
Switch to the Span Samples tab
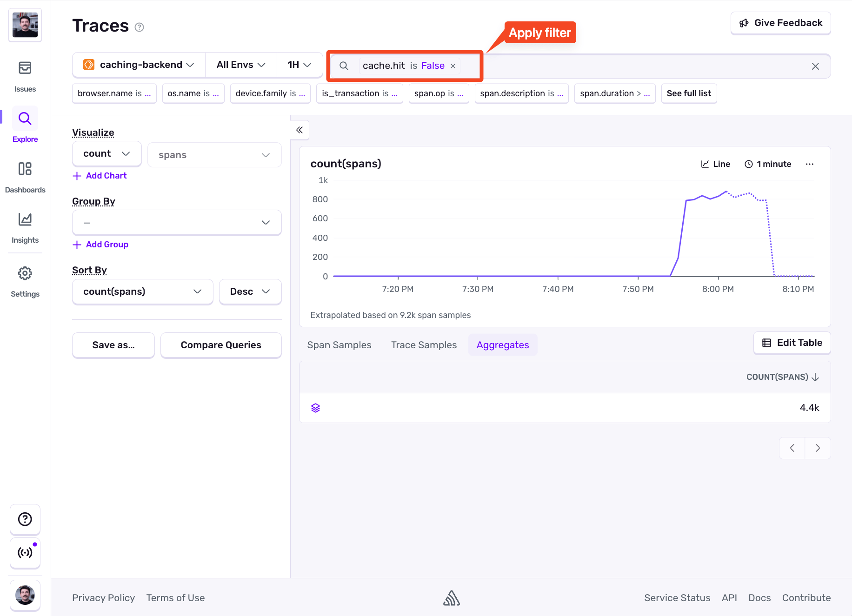pos(339,345)
